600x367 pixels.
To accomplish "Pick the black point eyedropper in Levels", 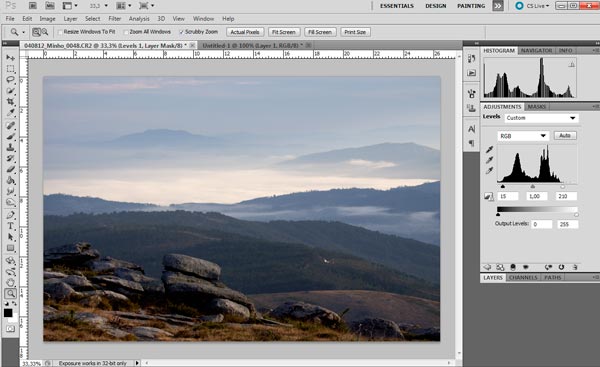I will point(489,149).
